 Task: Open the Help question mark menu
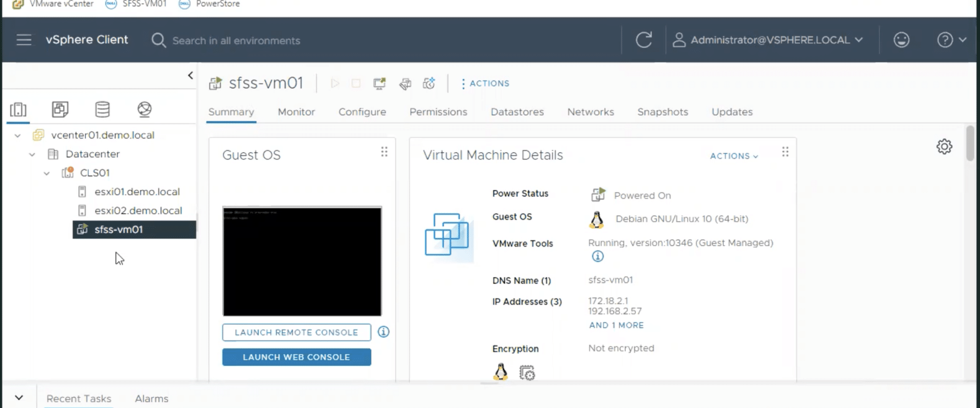pos(951,40)
